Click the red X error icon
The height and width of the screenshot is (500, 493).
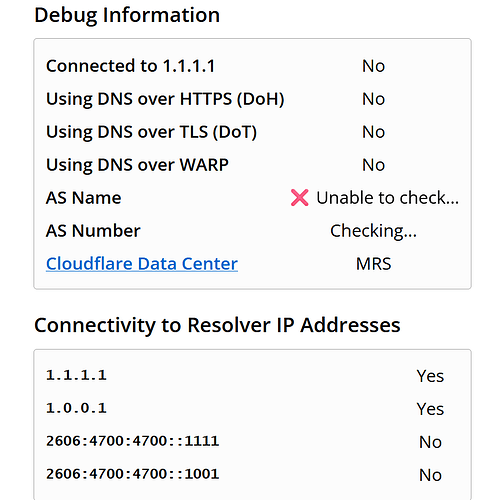pos(299,198)
